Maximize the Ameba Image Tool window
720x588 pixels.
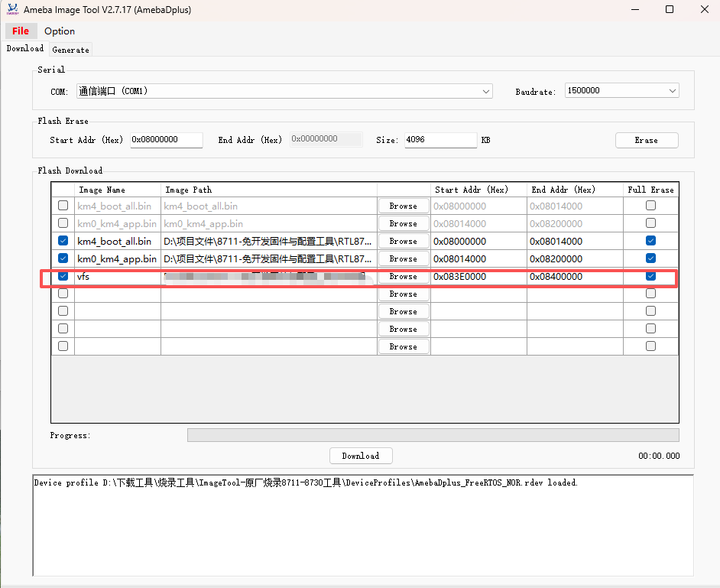pyautogui.click(x=670, y=10)
